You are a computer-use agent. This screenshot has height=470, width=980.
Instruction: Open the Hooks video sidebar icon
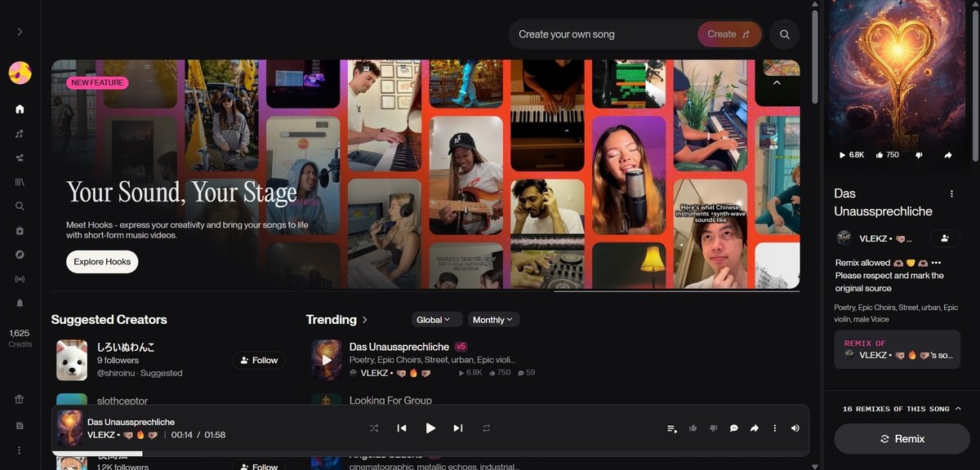tap(20, 231)
